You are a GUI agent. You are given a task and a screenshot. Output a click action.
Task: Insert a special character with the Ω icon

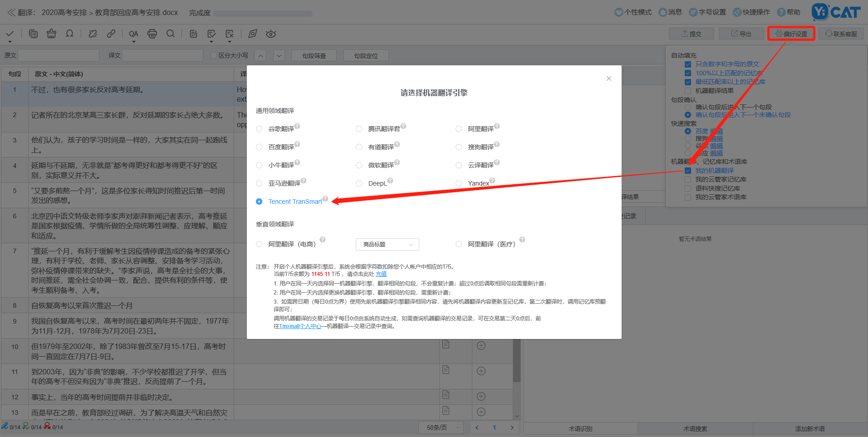coord(69,34)
